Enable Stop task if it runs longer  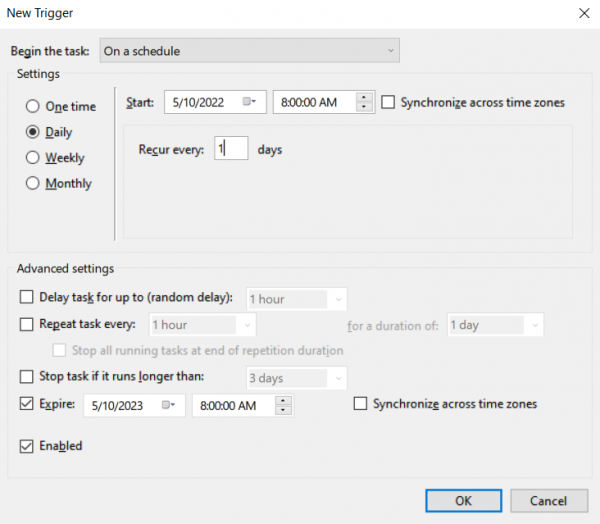coord(26,377)
